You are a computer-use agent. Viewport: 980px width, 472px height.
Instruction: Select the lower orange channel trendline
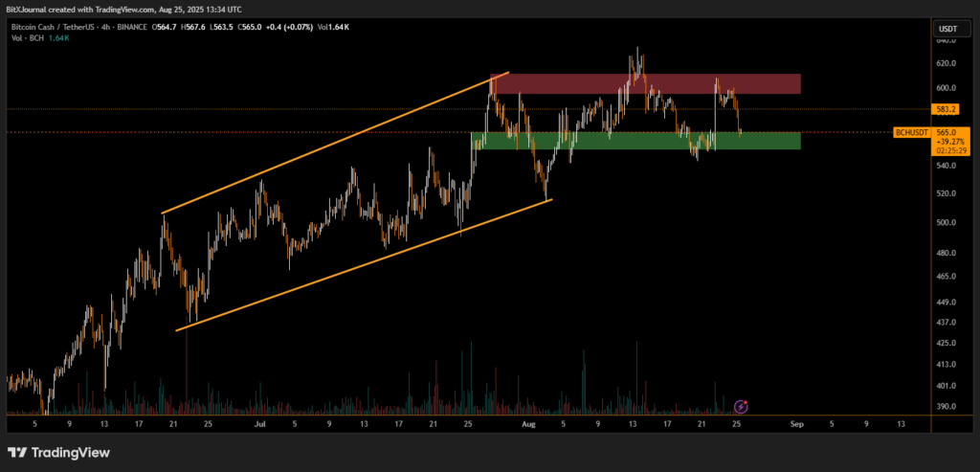tap(364, 265)
